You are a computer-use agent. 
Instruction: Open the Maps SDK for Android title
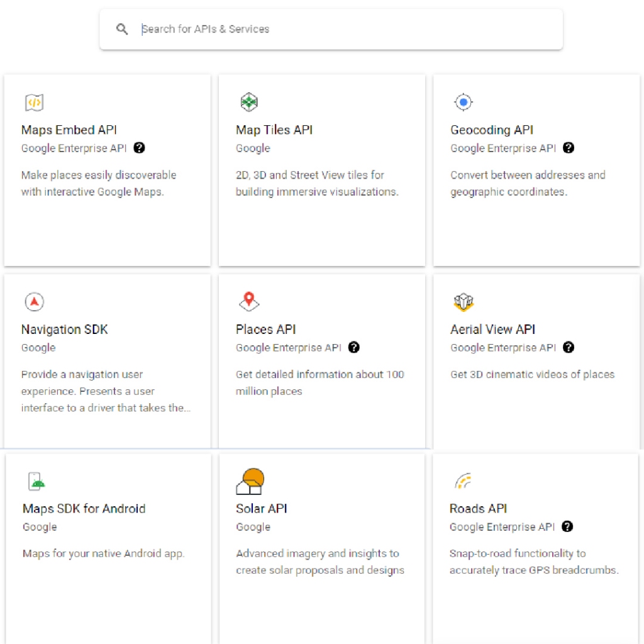pos(84,509)
